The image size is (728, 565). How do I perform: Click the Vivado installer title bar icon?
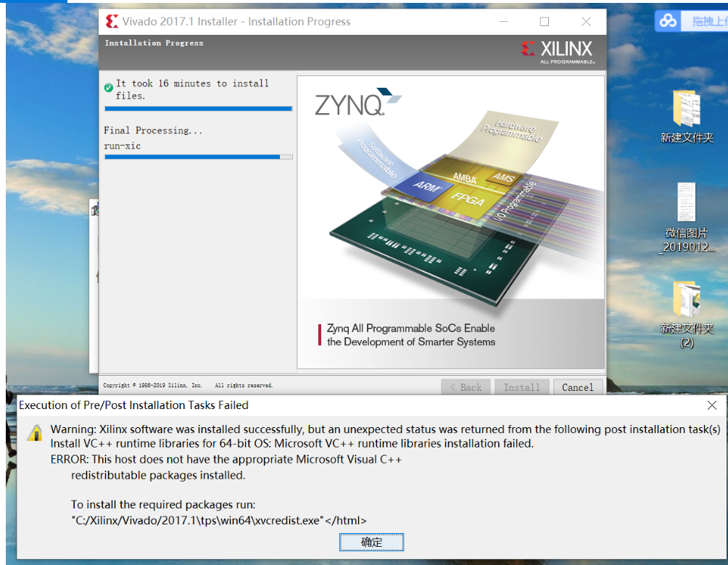point(112,21)
